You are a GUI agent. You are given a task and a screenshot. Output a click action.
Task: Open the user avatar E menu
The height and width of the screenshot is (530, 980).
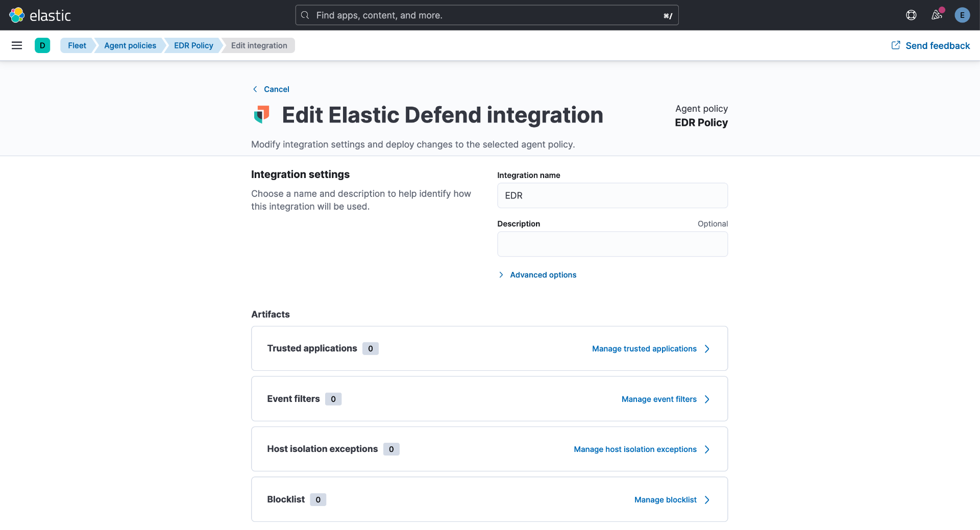click(962, 15)
